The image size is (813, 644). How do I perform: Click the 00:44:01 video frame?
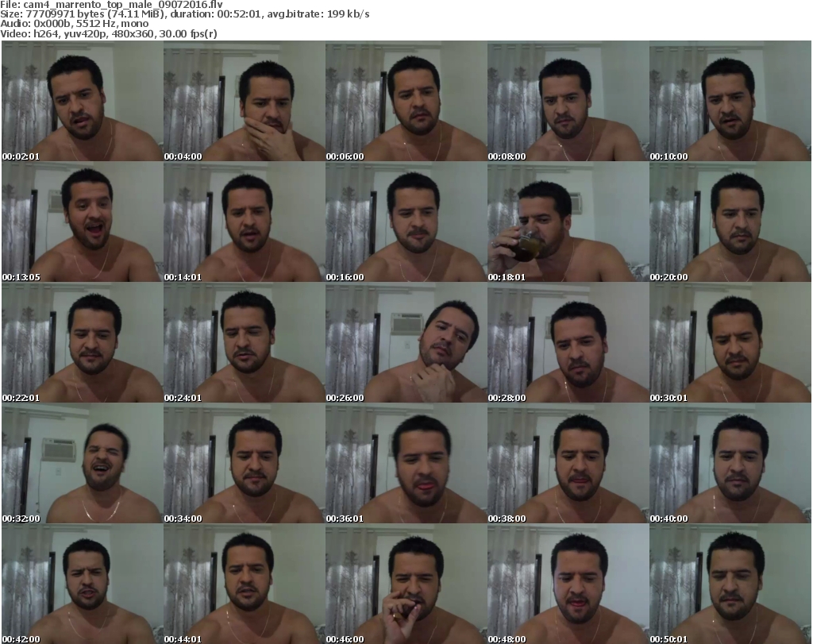coord(245,584)
